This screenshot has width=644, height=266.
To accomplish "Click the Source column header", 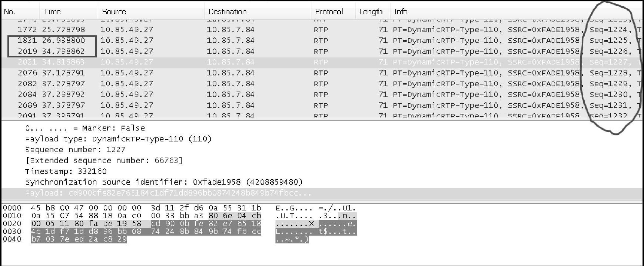I will 151,11.
